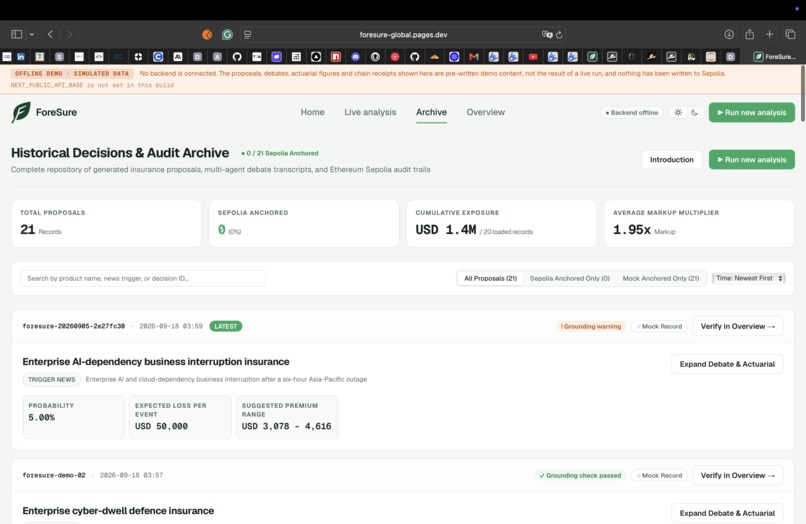Switch to the Gmail pinned tab

pos(474,57)
